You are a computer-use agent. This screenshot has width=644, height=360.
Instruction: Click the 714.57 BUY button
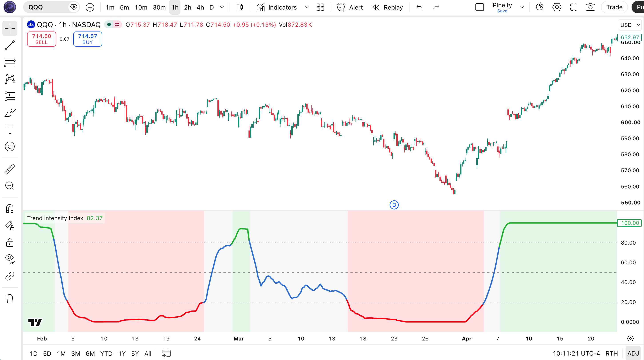pyautogui.click(x=87, y=39)
